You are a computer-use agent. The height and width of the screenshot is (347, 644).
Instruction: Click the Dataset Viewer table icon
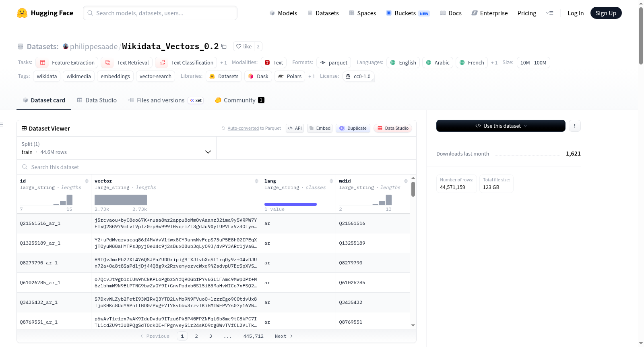pyautogui.click(x=24, y=128)
